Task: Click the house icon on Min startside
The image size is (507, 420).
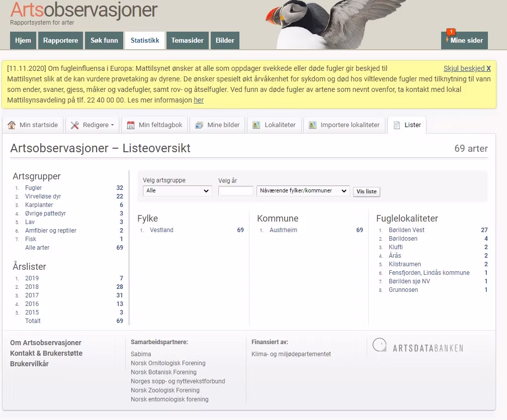Action: coord(11,125)
